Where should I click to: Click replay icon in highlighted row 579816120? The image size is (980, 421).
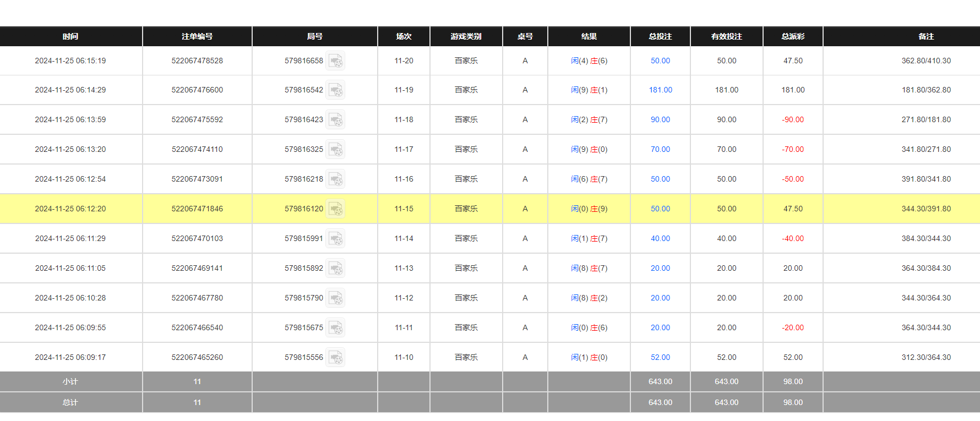[x=335, y=209]
